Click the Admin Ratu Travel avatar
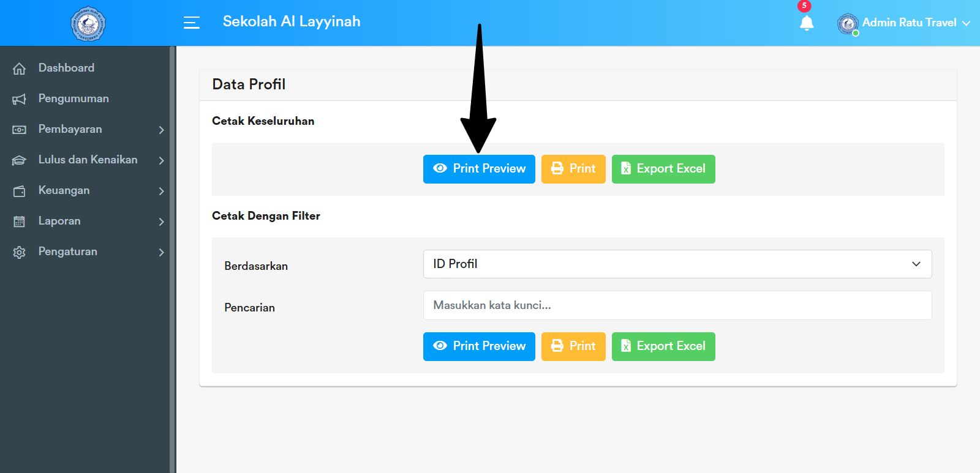The height and width of the screenshot is (473, 980). [x=848, y=24]
